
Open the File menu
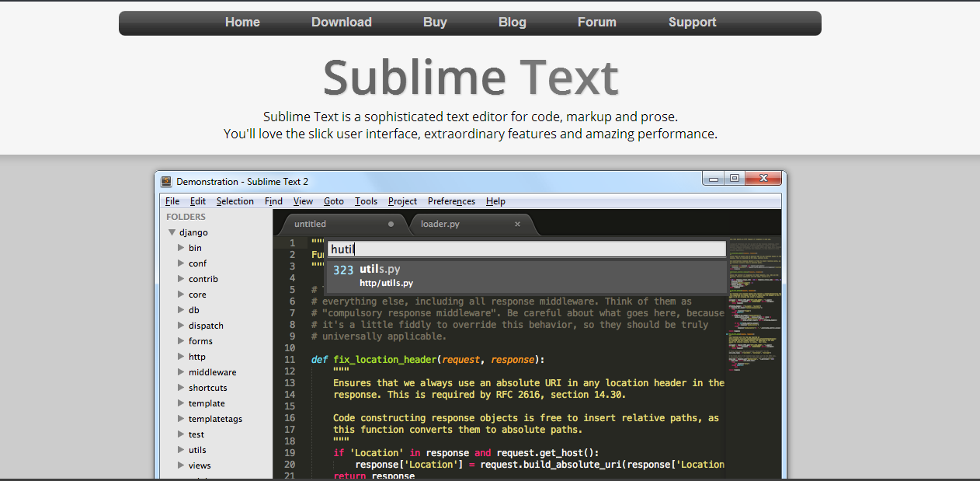pyautogui.click(x=172, y=201)
